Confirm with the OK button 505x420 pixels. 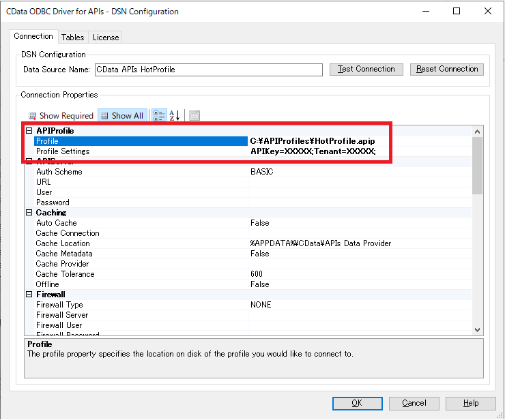tap(357, 403)
